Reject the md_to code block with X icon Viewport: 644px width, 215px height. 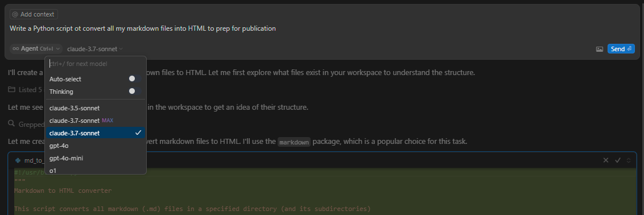(605, 160)
